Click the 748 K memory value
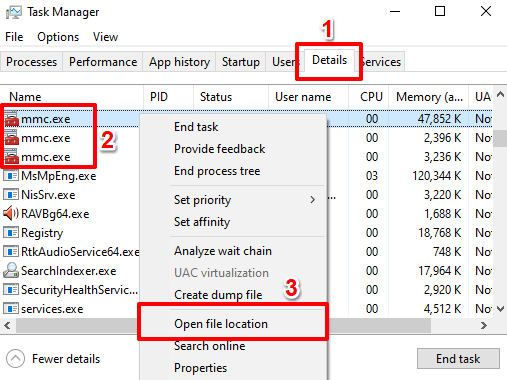 tap(447, 252)
